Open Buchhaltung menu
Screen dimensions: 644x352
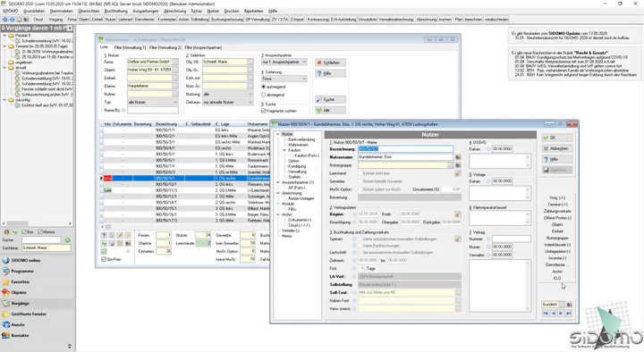[115, 11]
